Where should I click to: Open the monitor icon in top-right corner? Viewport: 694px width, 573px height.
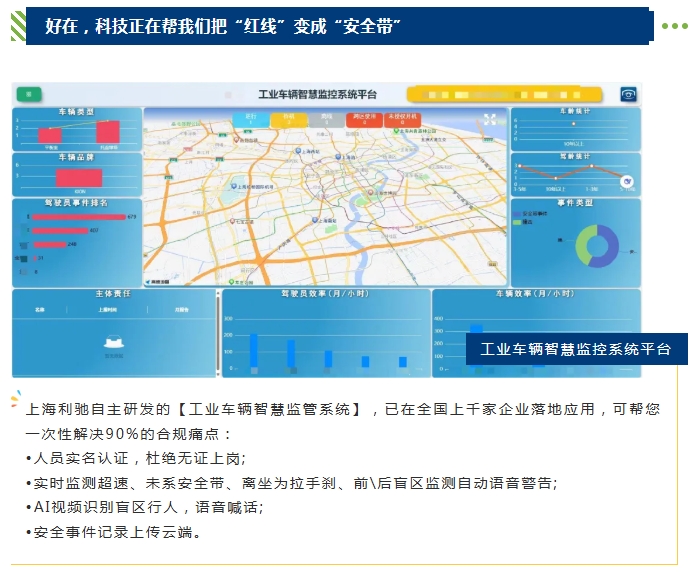tap(628, 94)
